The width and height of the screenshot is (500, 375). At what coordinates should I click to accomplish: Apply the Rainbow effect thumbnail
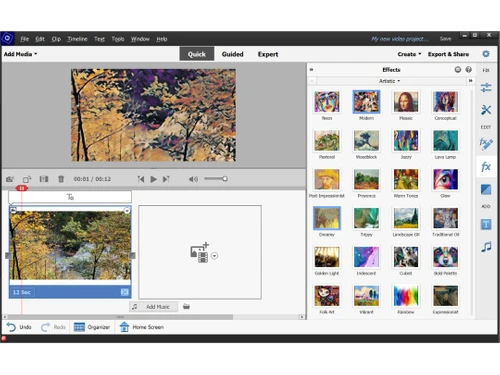406,296
